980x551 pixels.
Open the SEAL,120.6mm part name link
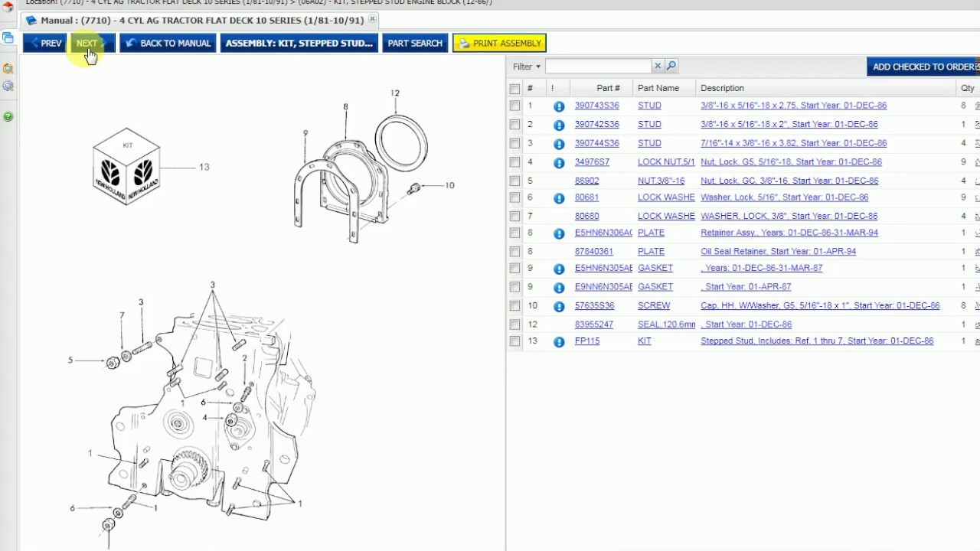point(666,324)
